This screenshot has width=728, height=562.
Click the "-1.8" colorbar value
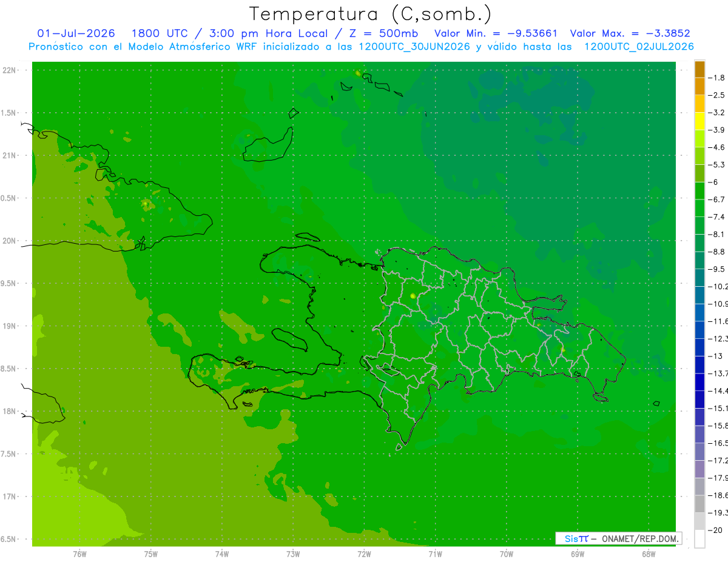pos(717,78)
